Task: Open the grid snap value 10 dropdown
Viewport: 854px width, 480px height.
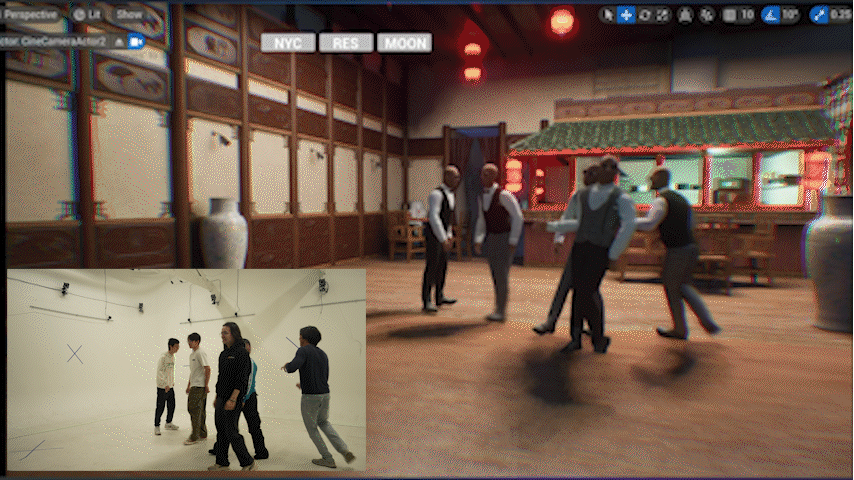Action: pos(747,15)
